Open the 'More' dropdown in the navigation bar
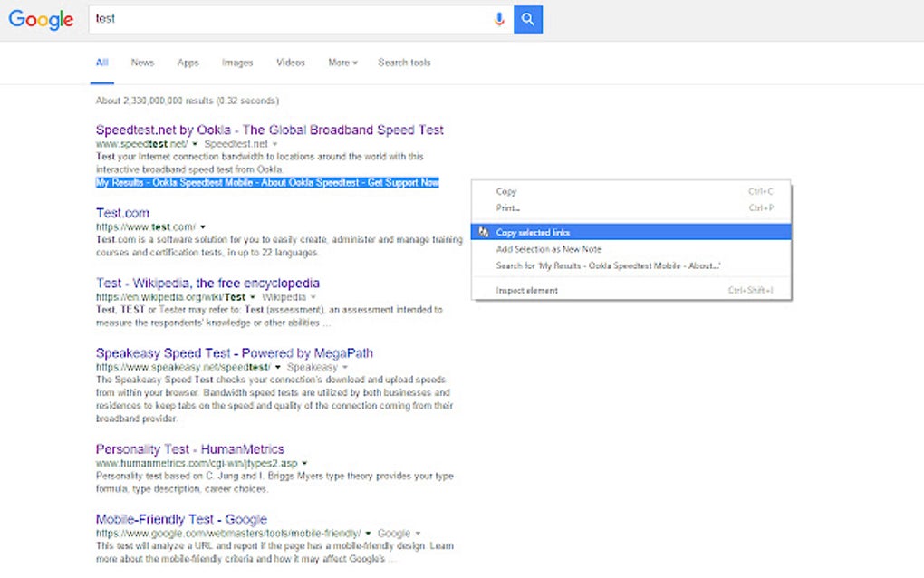Screen dimensions: 924x578 [342, 63]
